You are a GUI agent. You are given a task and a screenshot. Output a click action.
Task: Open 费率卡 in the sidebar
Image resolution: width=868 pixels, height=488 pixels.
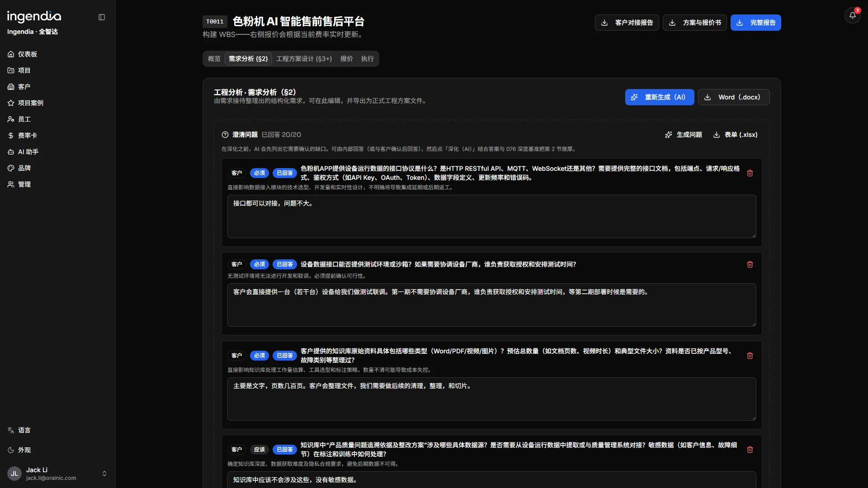pyautogui.click(x=58, y=136)
